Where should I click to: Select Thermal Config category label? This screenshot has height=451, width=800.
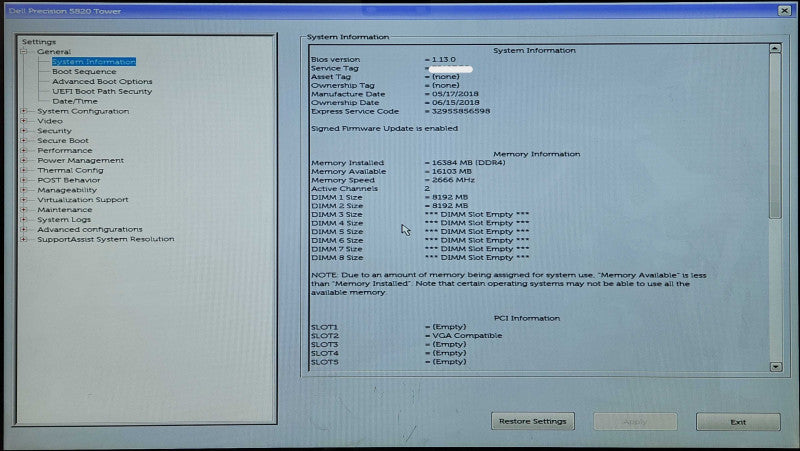(x=70, y=170)
